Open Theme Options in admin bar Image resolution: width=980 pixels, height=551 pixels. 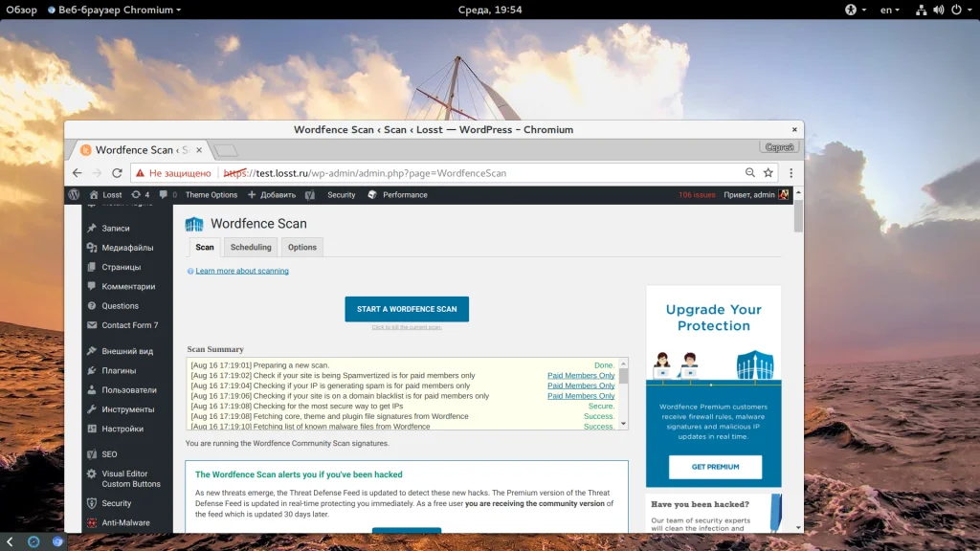212,195
